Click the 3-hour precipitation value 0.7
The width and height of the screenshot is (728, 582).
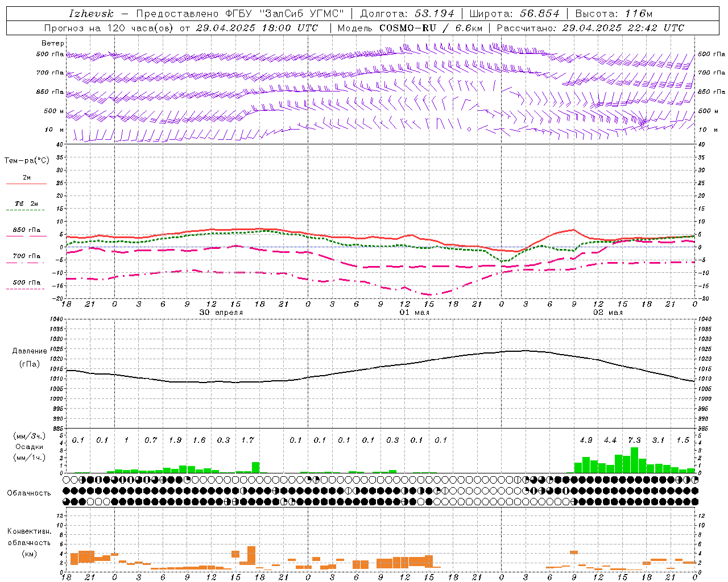click(x=151, y=440)
